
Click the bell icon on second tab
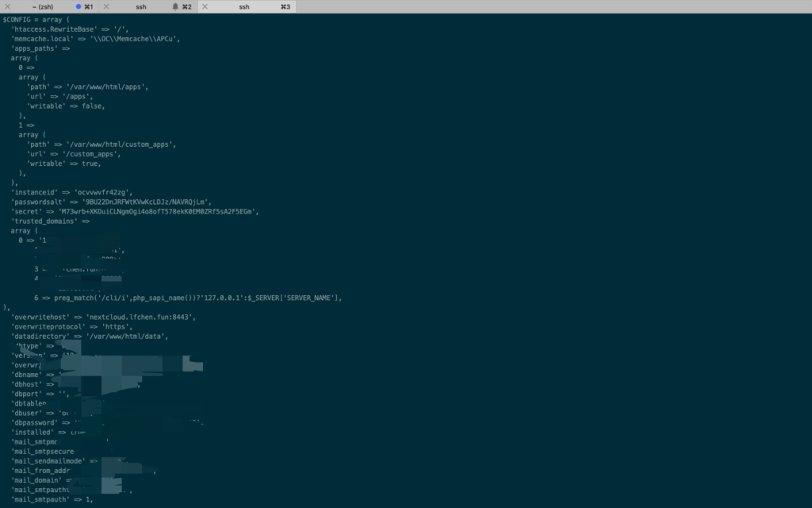click(x=175, y=6)
